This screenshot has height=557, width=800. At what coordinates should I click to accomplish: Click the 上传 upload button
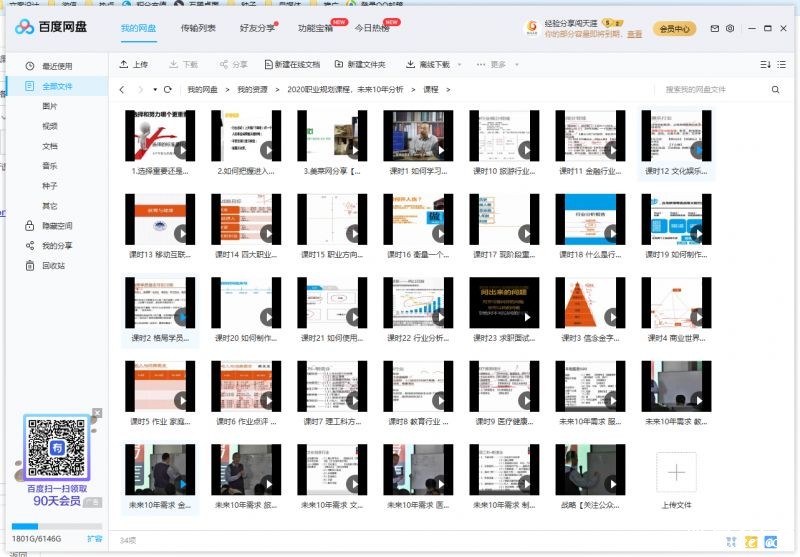(134, 64)
